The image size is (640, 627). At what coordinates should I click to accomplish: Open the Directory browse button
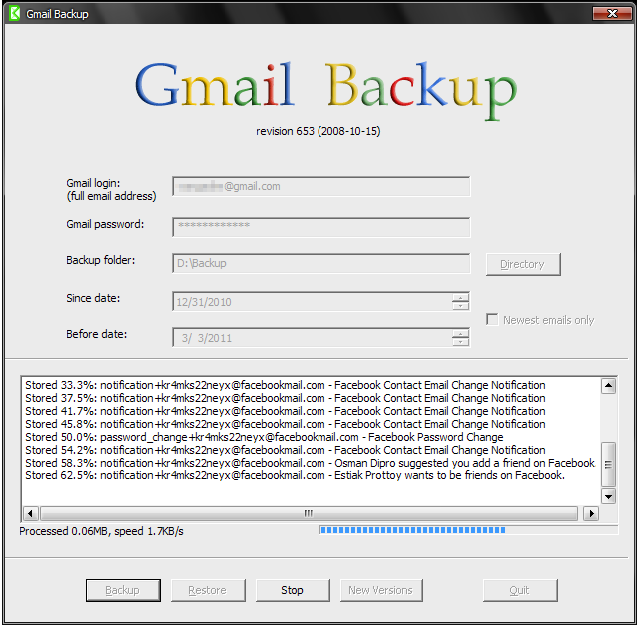(x=523, y=265)
